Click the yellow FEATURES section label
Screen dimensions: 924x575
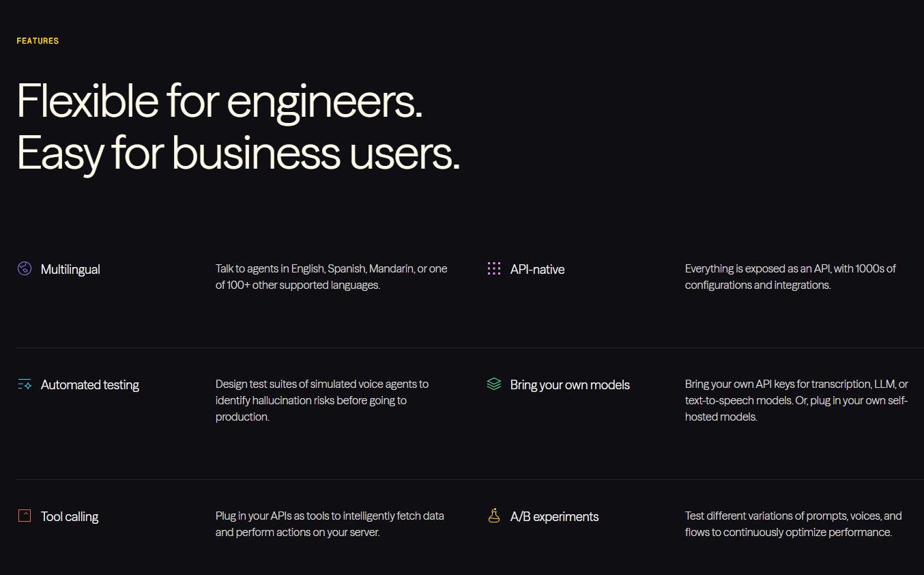pyautogui.click(x=38, y=41)
